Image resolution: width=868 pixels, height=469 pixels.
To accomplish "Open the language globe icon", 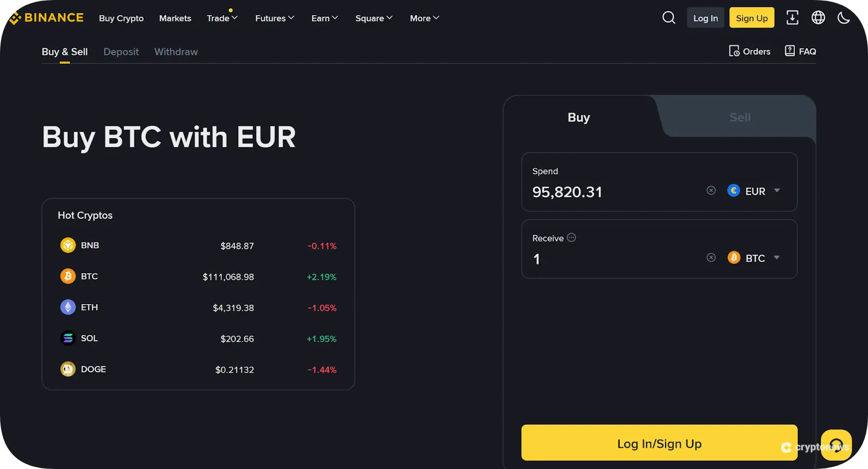I will coord(818,17).
